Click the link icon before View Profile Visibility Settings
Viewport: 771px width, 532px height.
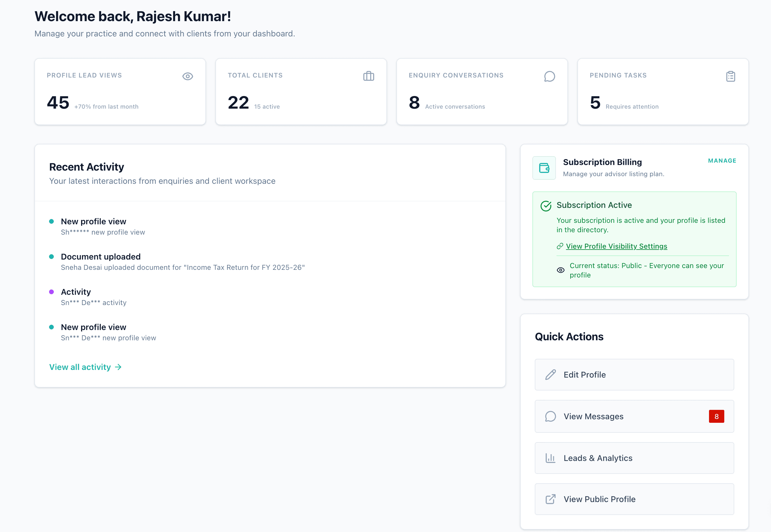coord(560,246)
